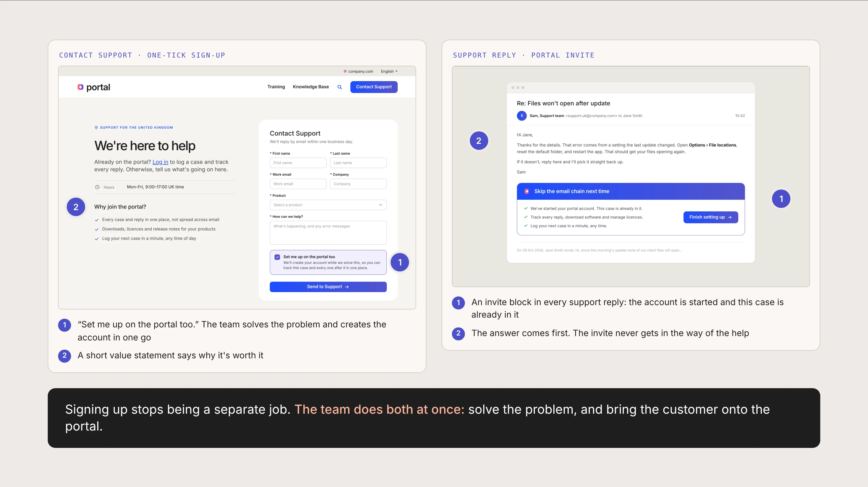868x487 pixels.
Task: Focus the Company field
Action: coord(358,184)
